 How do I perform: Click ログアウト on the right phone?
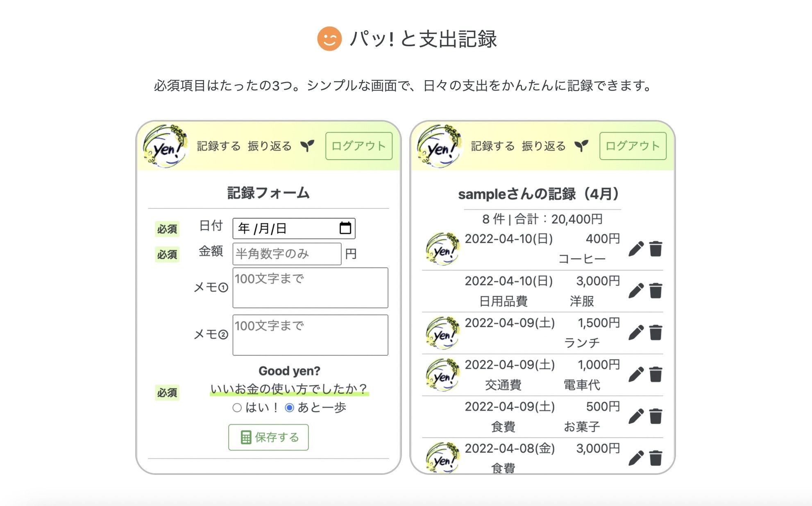tap(633, 146)
